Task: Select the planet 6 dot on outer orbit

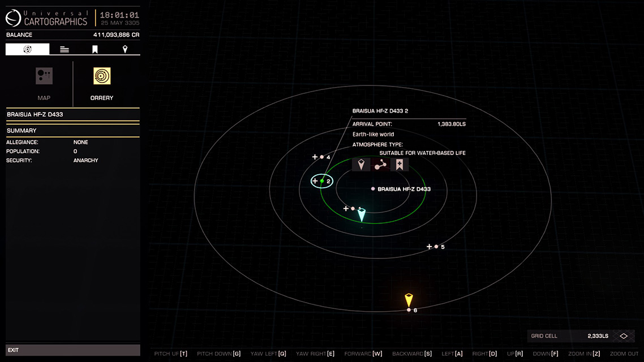Action: coord(409,310)
